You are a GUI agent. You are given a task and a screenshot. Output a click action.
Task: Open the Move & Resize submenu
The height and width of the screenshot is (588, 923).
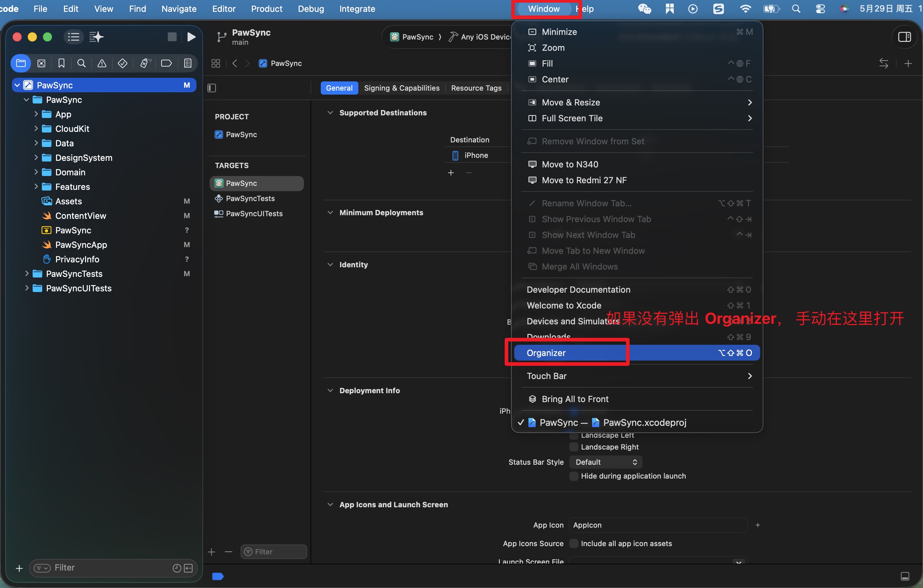tap(637, 103)
